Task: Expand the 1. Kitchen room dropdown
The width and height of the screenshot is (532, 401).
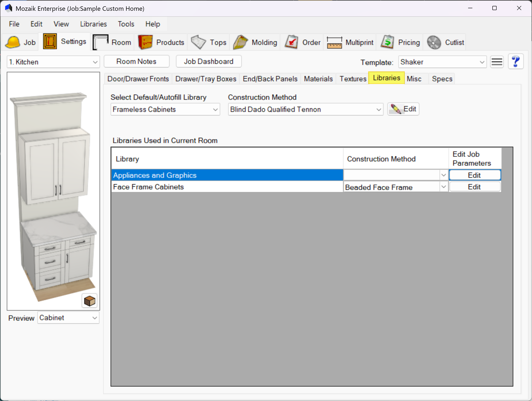Action: click(x=95, y=62)
